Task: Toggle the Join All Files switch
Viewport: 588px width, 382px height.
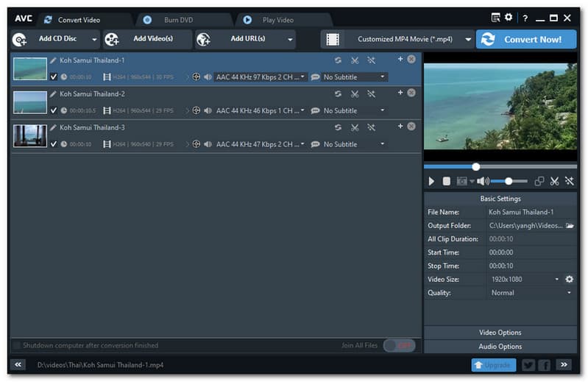Action: tap(400, 345)
